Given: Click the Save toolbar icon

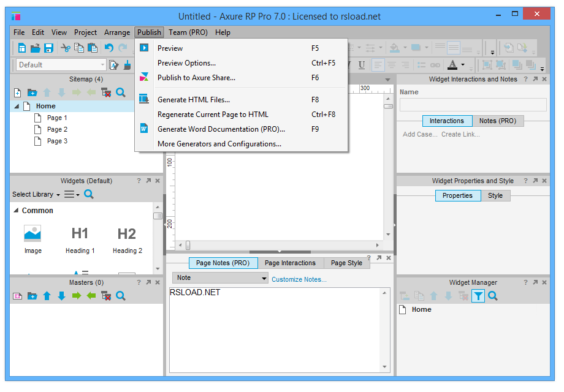Looking at the screenshot, I should click(x=48, y=48).
